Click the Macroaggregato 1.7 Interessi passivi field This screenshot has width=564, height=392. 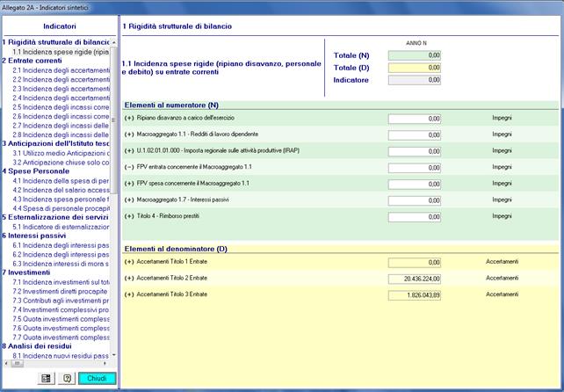[x=415, y=200]
